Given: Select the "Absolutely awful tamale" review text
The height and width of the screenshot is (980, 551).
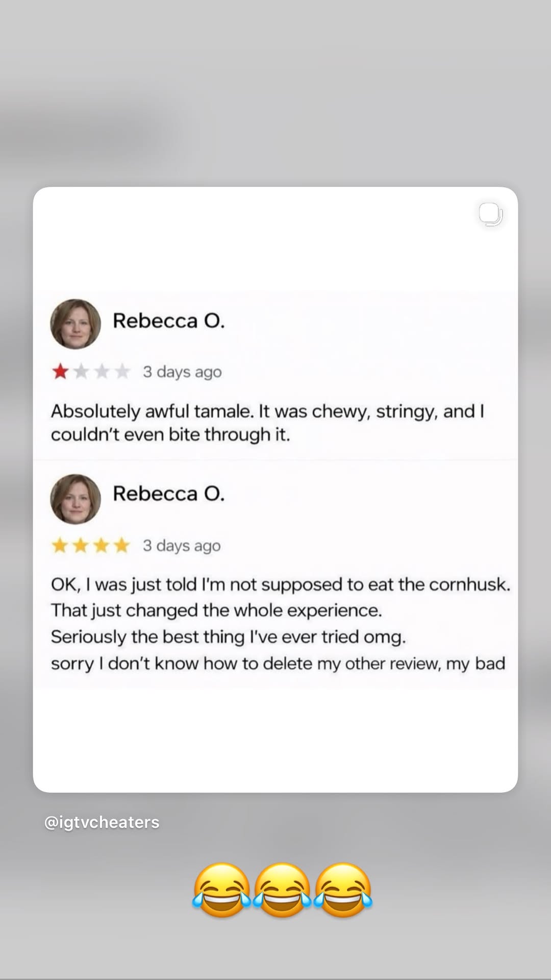Looking at the screenshot, I should pyautogui.click(x=267, y=423).
